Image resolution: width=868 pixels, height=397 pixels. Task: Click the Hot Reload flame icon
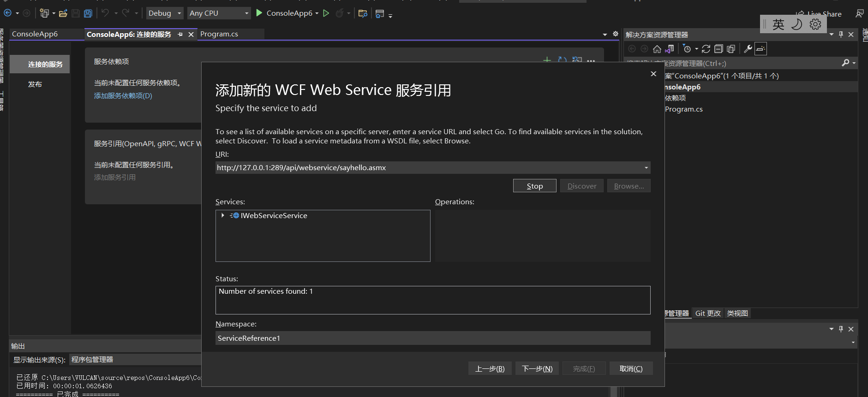340,13
